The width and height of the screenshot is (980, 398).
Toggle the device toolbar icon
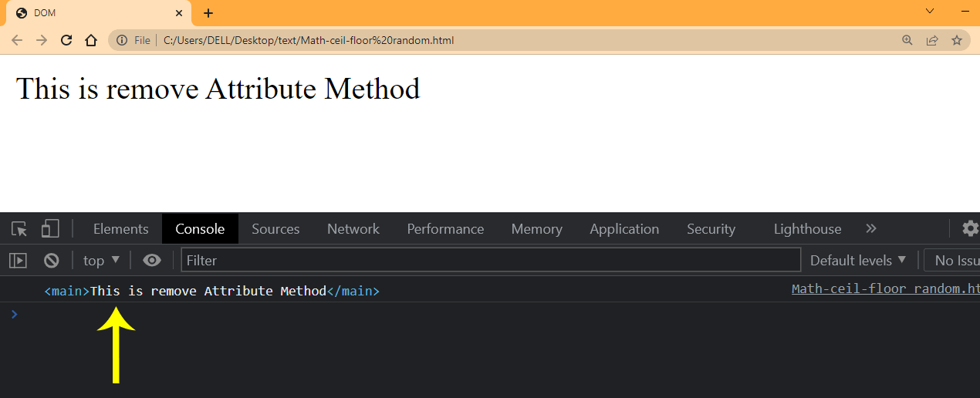(x=50, y=229)
